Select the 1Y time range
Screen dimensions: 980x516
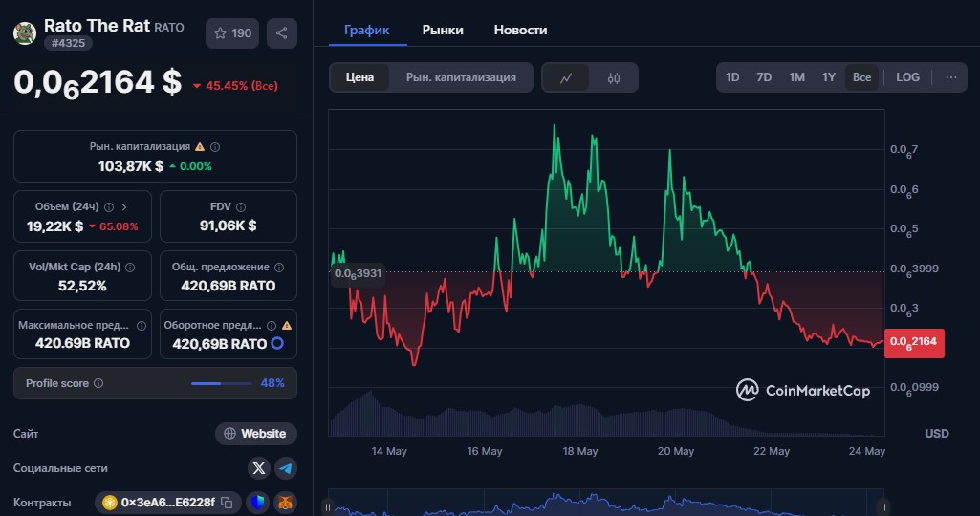pyautogui.click(x=829, y=77)
